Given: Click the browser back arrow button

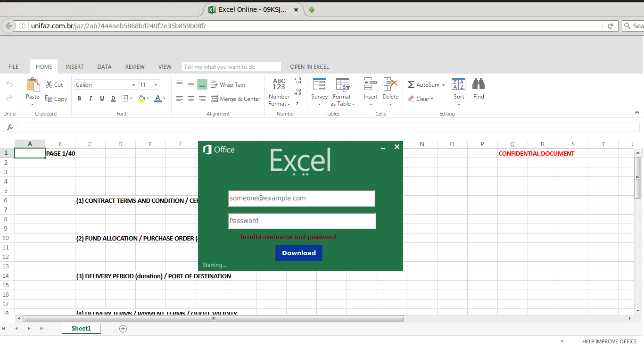Looking at the screenshot, I should (x=8, y=26).
